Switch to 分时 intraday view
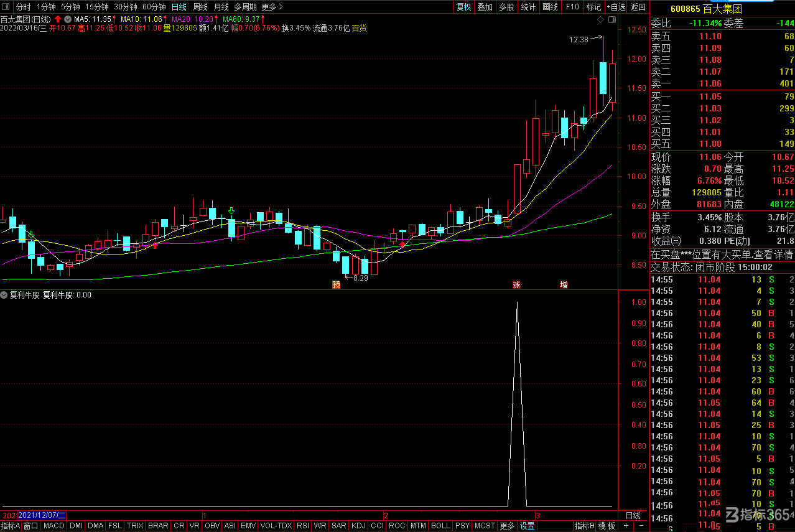The height and width of the screenshot is (532, 795). pos(23,7)
